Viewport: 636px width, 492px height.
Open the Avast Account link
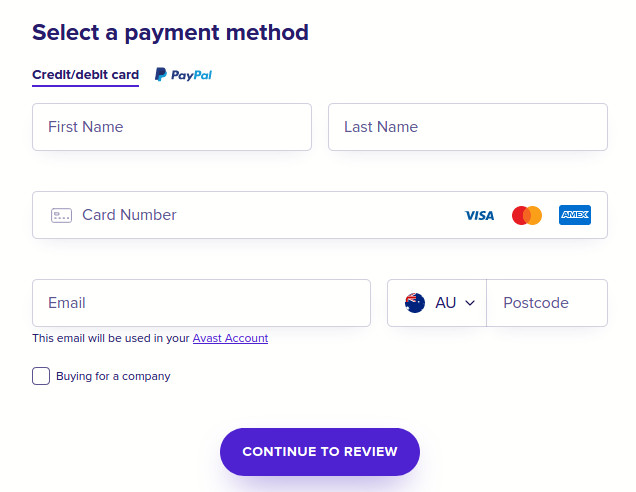[x=230, y=338]
